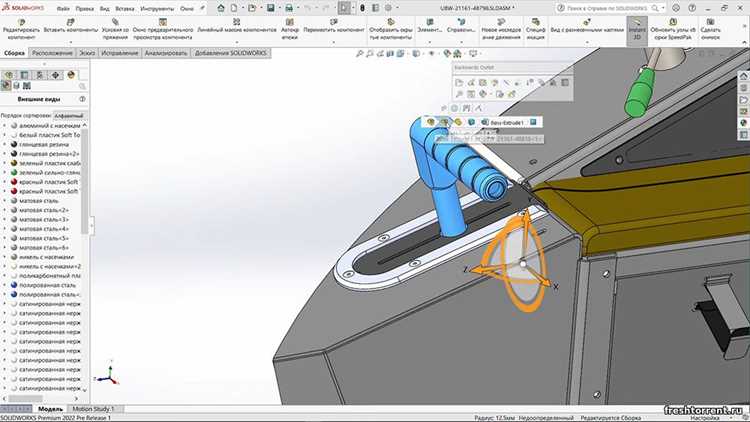
Task: Click the Open file icon
Action: point(252,8)
